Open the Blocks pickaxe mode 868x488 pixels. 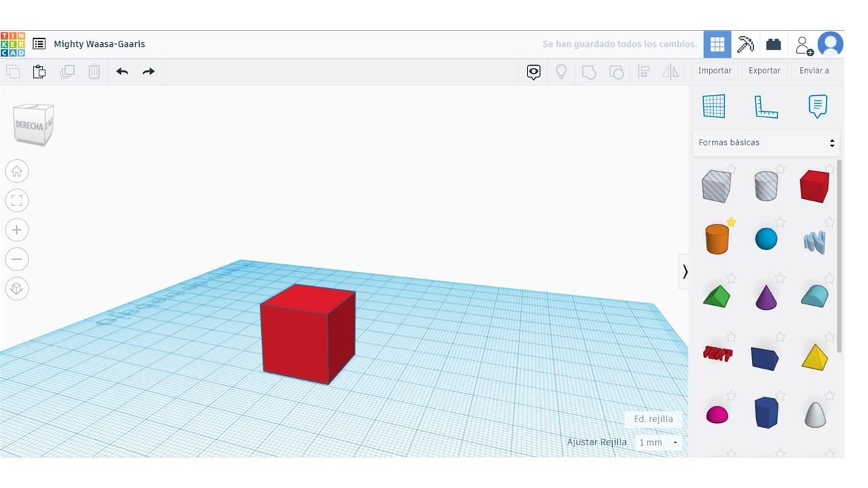[x=745, y=45]
